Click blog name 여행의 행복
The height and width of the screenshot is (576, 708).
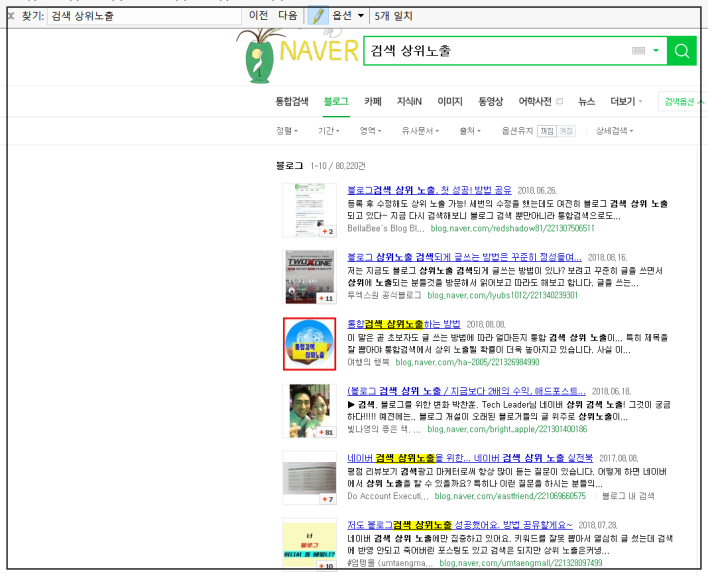pos(368,362)
